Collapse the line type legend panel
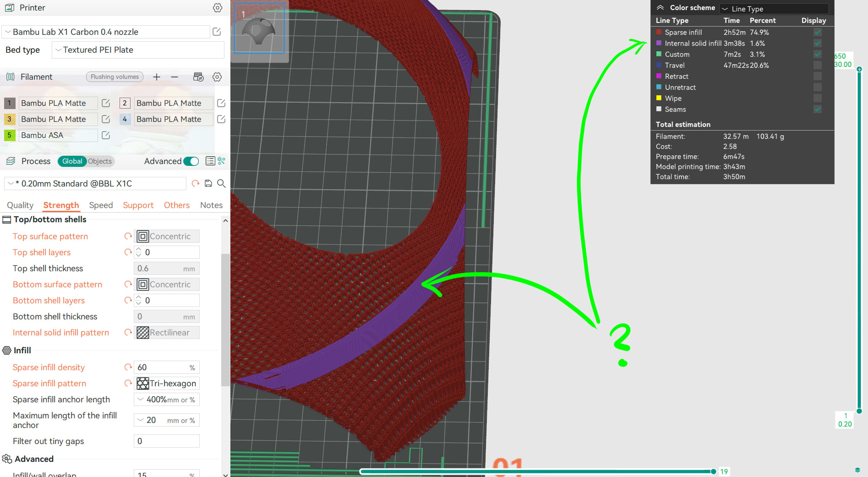Screen dimensions: 868x477 click(660, 8)
